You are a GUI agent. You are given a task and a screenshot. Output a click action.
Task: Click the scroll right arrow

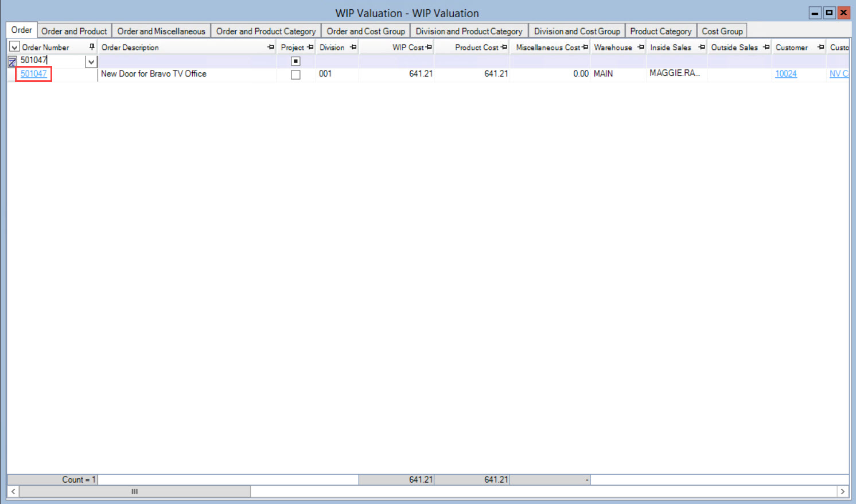pyautogui.click(x=842, y=491)
